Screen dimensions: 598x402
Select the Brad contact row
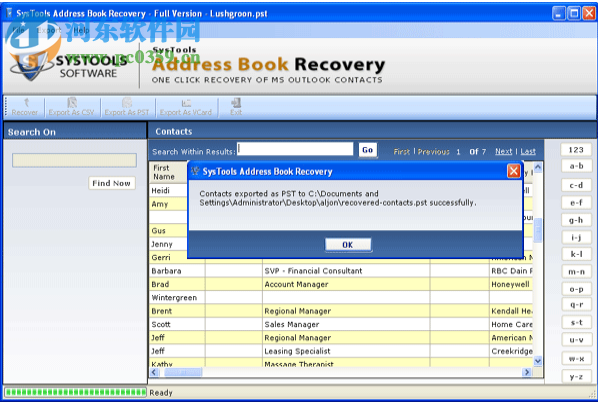pyautogui.click(x=341, y=284)
